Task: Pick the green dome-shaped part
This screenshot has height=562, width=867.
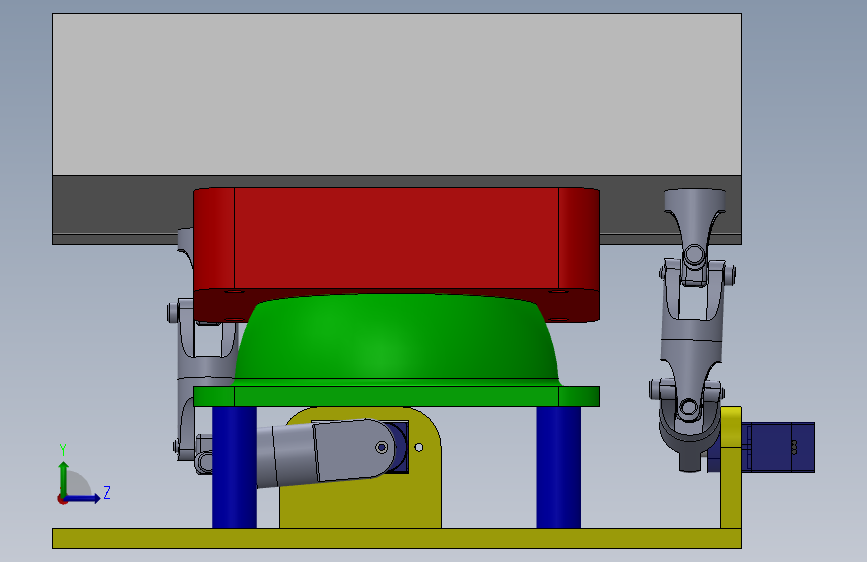Action: [x=396, y=339]
